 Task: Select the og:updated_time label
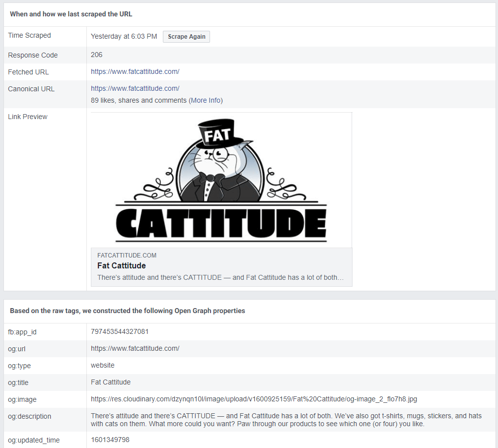[x=34, y=440]
